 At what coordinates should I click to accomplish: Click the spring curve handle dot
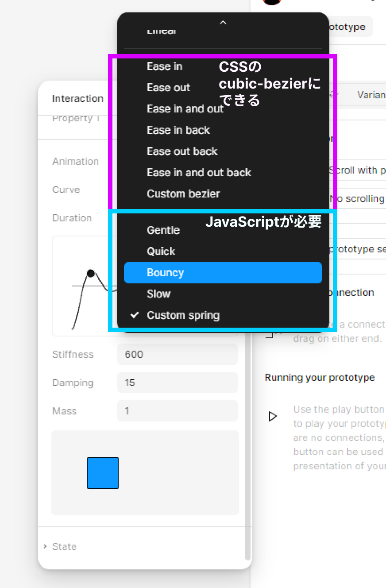(91, 274)
